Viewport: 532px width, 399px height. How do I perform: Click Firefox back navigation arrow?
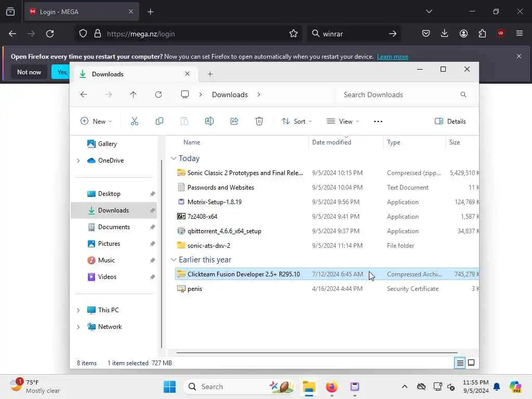point(12,34)
